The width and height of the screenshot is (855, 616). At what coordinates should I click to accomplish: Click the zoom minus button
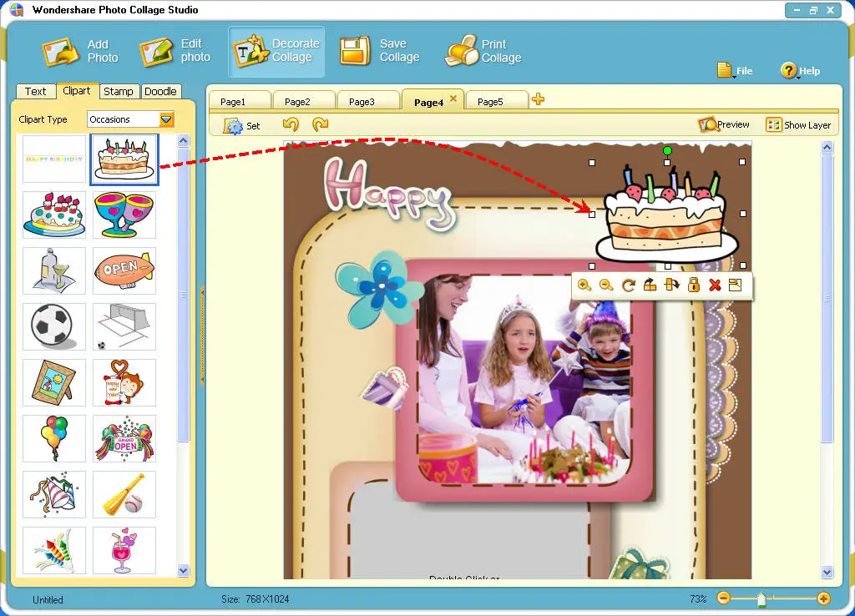724,598
